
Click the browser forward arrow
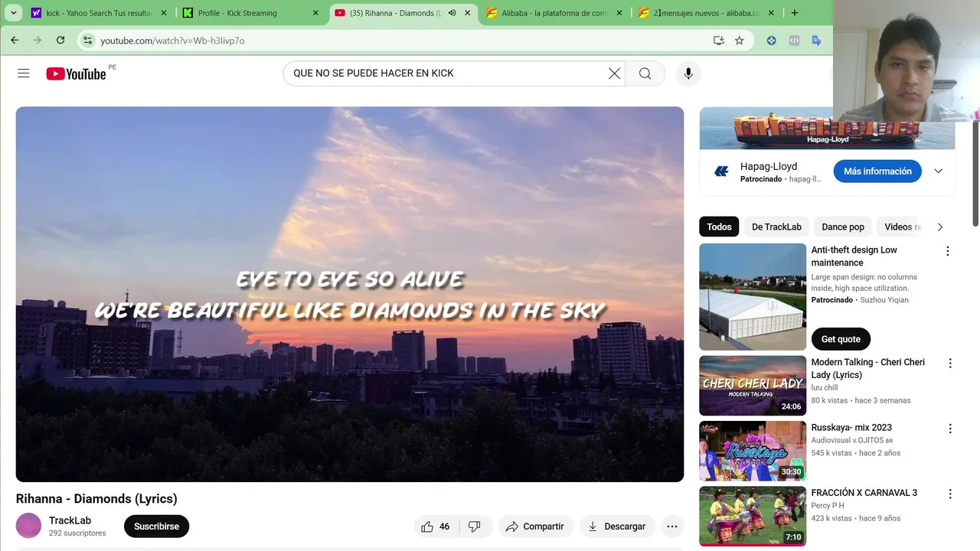(38, 41)
